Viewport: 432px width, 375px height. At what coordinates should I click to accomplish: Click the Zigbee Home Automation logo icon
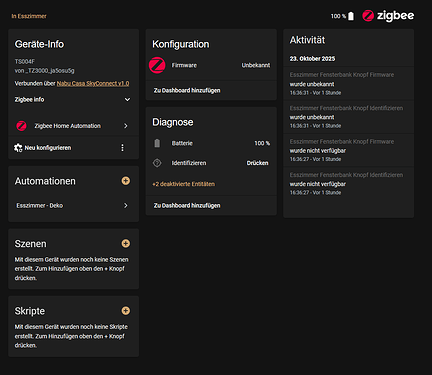click(x=21, y=126)
